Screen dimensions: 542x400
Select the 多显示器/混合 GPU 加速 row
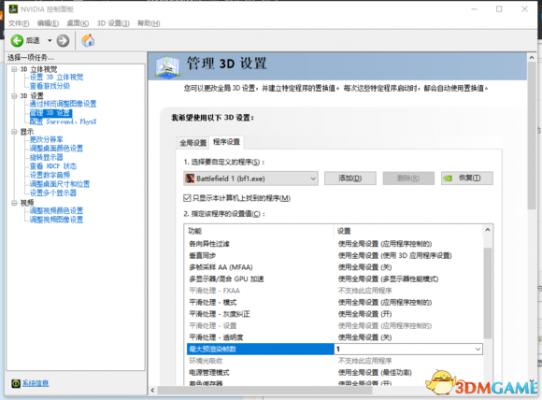pyautogui.click(x=335, y=279)
